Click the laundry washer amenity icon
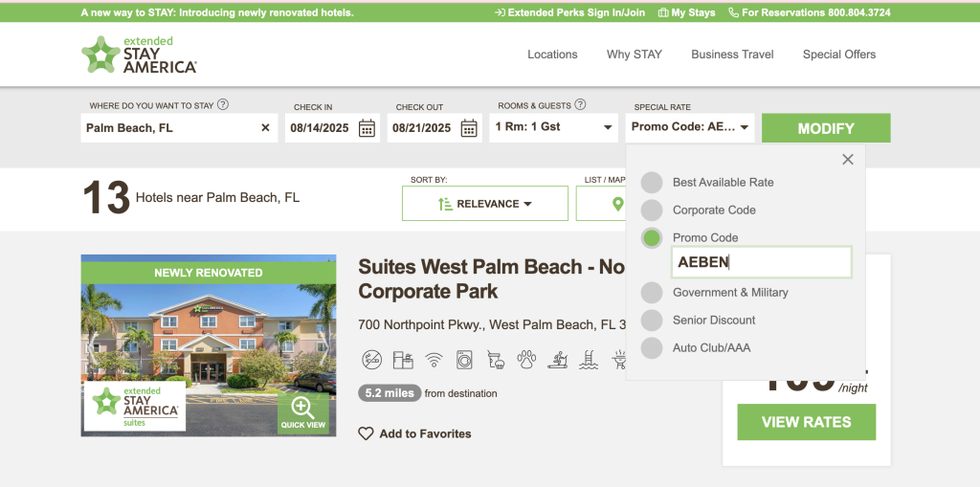The width and height of the screenshot is (980, 487). (464, 360)
